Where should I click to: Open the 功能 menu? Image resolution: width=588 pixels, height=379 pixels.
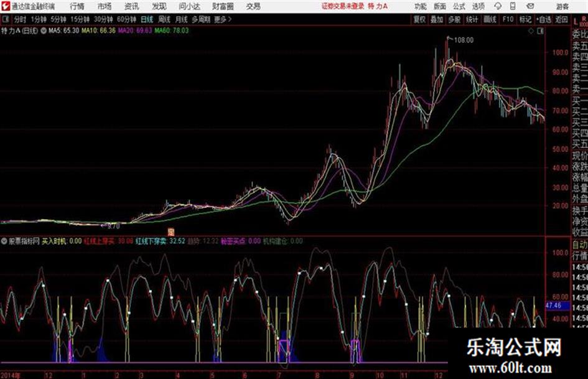coord(421,6)
